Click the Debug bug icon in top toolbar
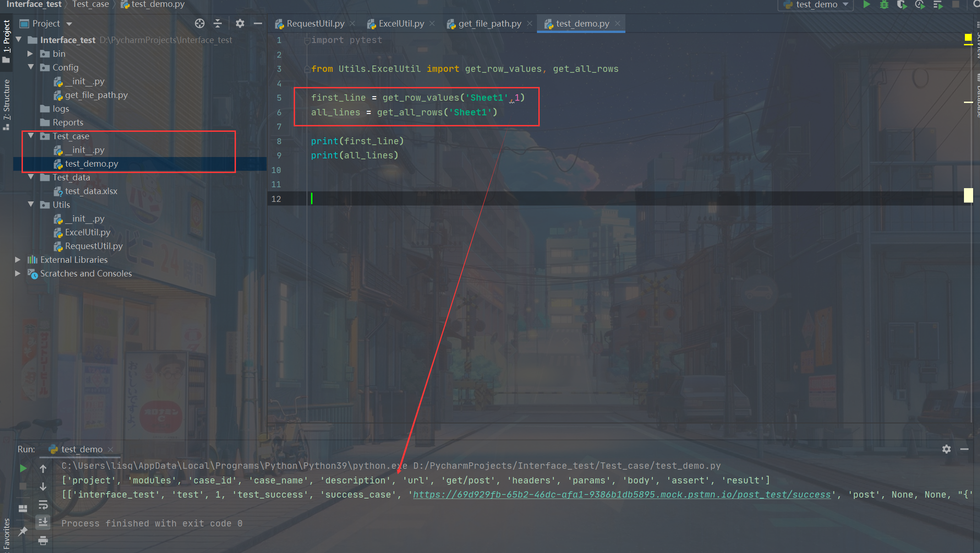 pyautogui.click(x=884, y=5)
